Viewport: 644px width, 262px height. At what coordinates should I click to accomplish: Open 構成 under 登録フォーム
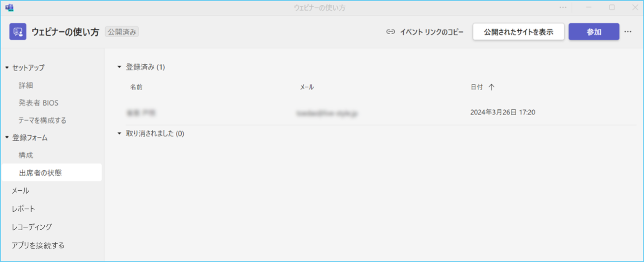(x=26, y=155)
